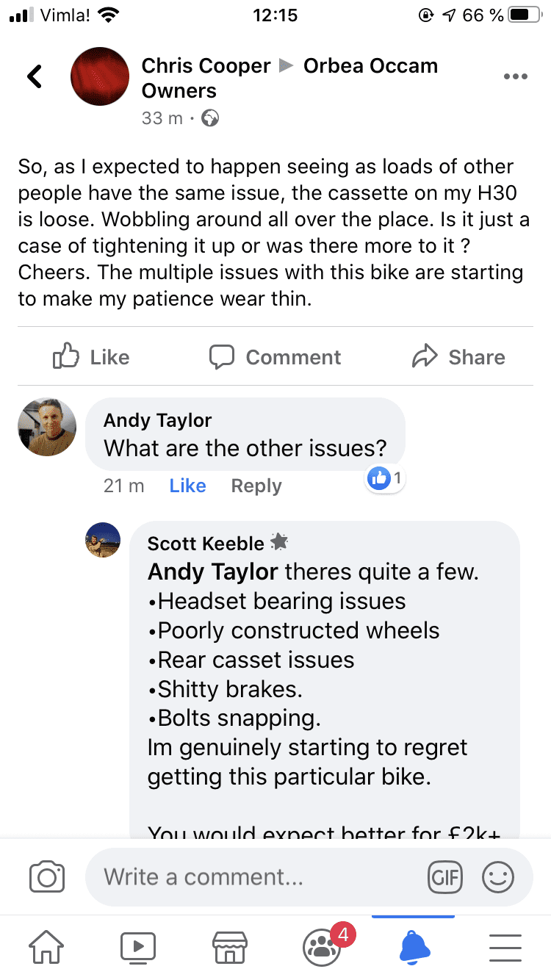Image resolution: width=551 pixels, height=980 pixels.
Task: Reply to Andy Taylor's comment
Action: 256,486
